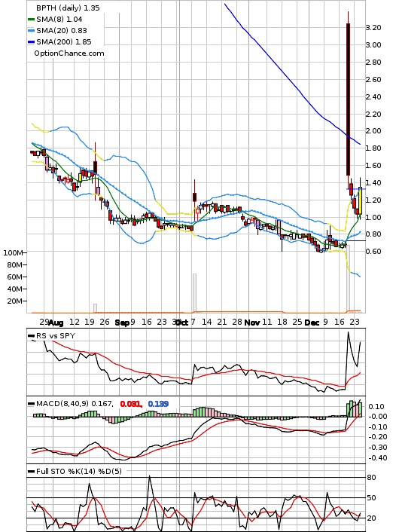
Task: Click the blue MACD value 0.139
Action: (x=158, y=404)
